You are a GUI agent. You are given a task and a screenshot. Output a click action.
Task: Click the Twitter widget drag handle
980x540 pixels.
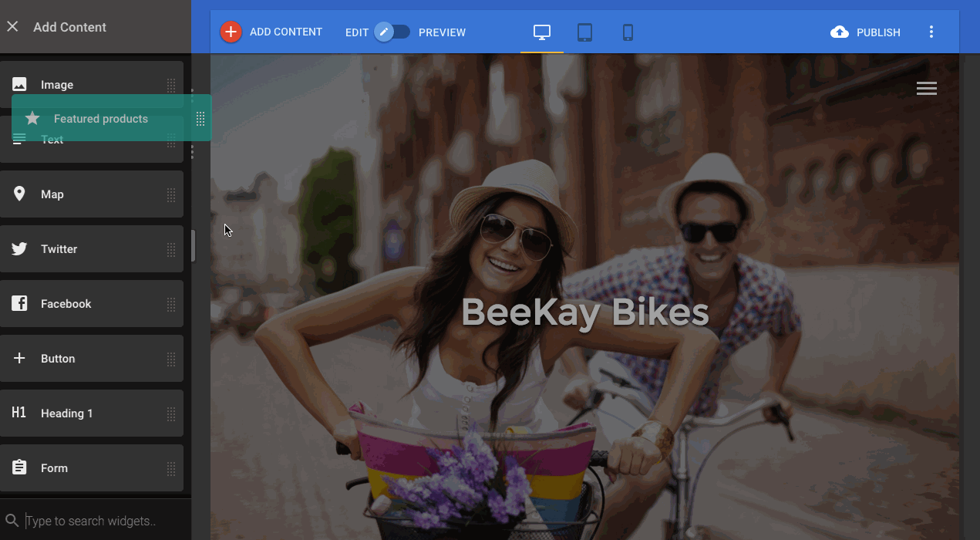171,249
